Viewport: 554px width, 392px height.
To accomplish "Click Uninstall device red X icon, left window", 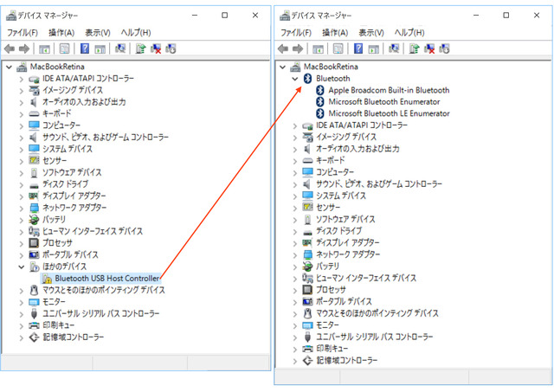I will (x=156, y=48).
